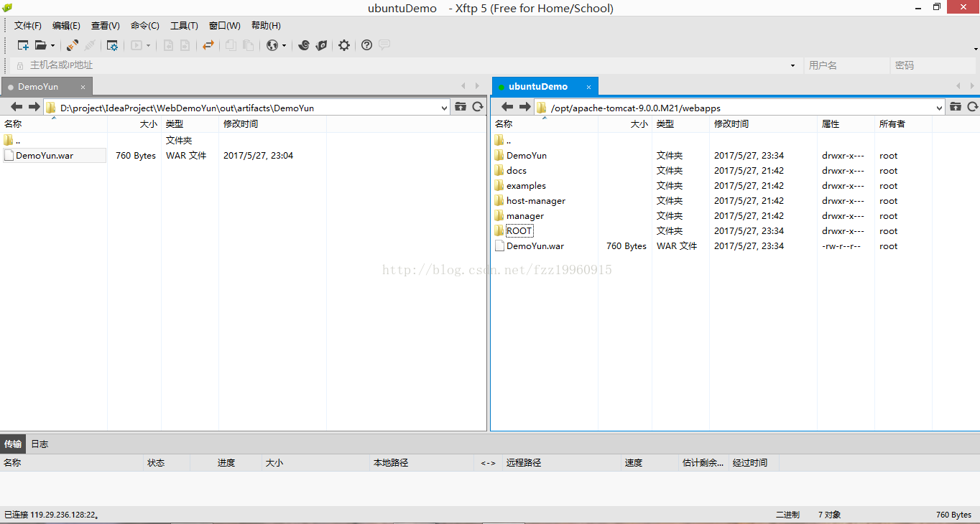The height and width of the screenshot is (524, 980).
Task: Click the orange transfer direction arrows icon
Action: click(208, 45)
